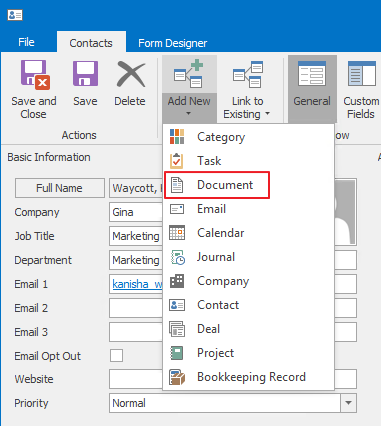Open the Custom Fields view

pos(361,89)
